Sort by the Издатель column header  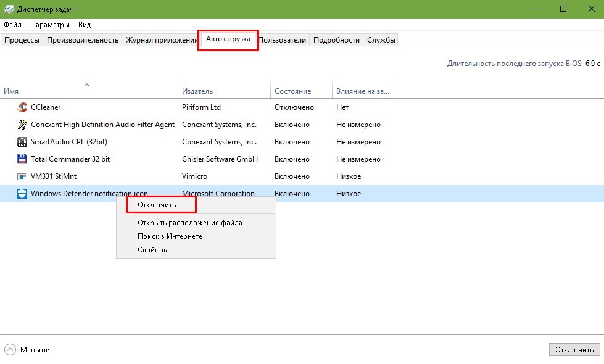[224, 91]
